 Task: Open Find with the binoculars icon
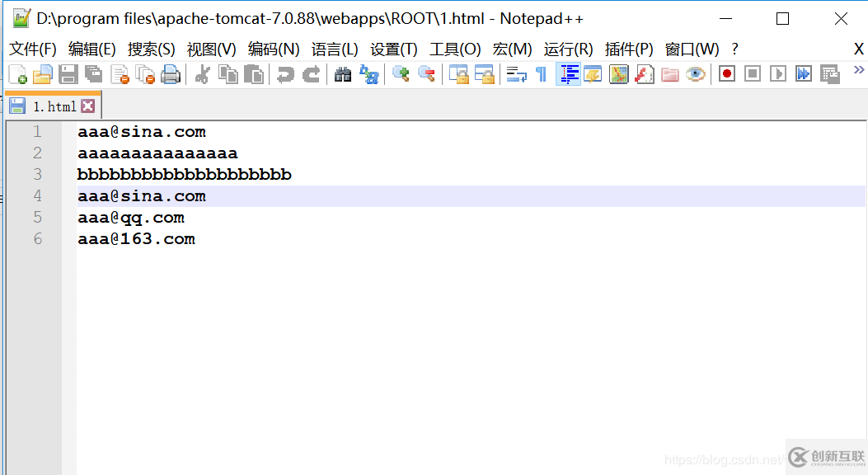point(343,73)
